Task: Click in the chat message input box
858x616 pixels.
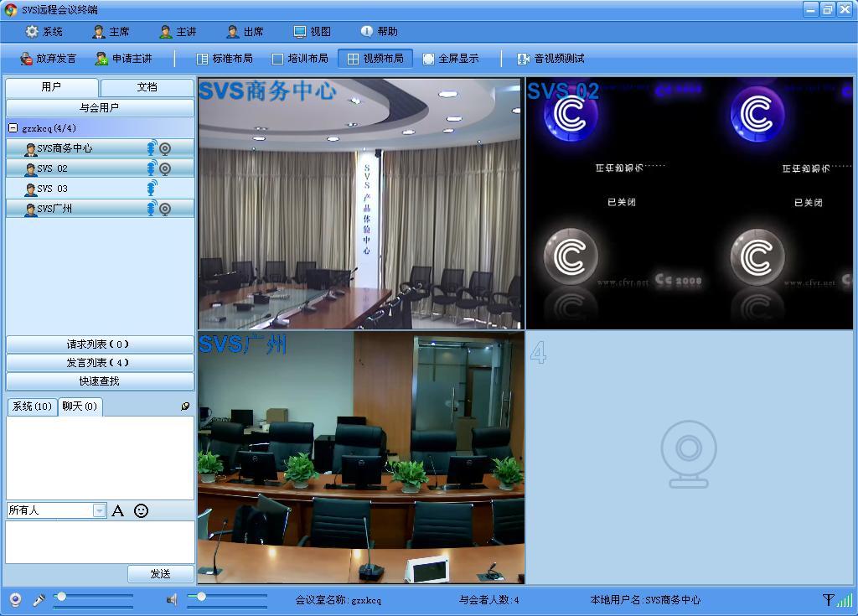Action: [101, 542]
